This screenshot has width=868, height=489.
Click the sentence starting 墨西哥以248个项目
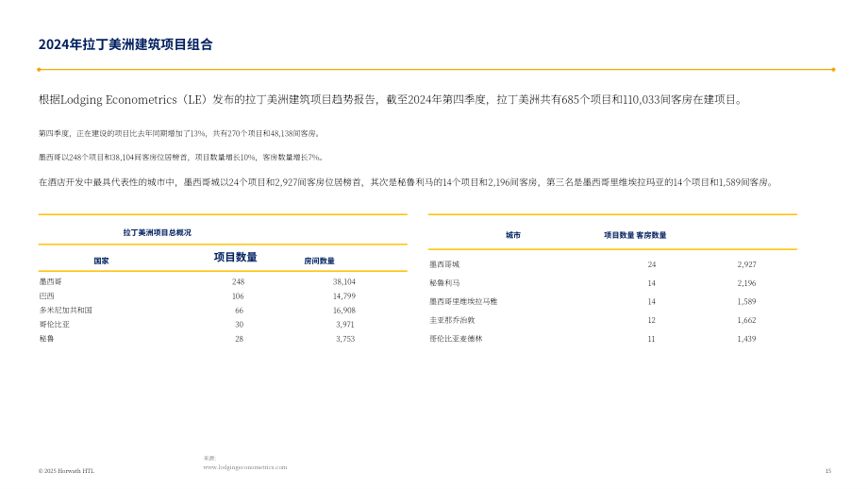coord(181,158)
